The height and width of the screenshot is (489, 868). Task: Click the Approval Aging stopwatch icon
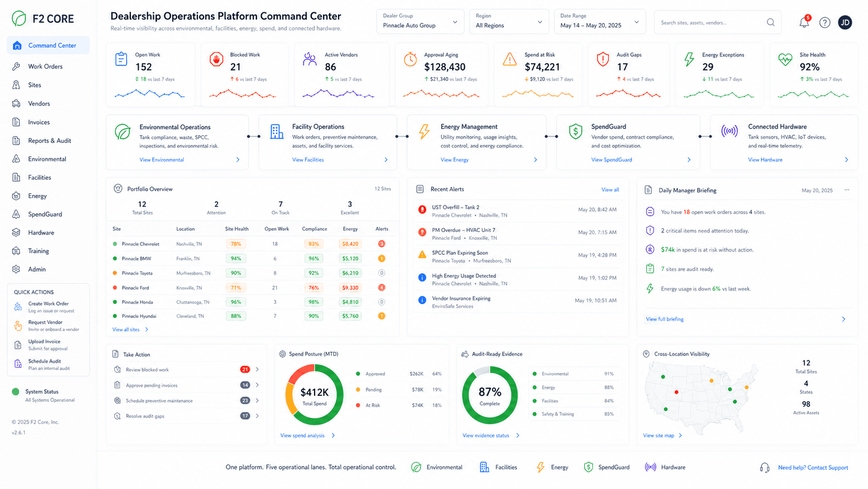click(410, 59)
